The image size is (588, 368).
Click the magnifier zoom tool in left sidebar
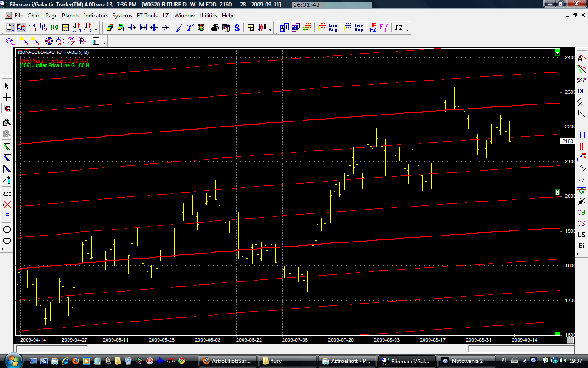7,122
